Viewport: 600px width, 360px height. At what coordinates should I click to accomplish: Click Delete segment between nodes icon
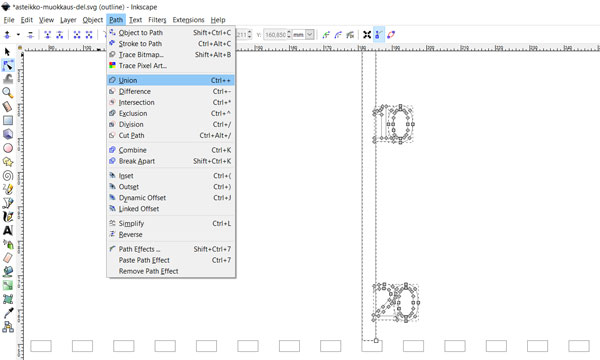coord(89,35)
